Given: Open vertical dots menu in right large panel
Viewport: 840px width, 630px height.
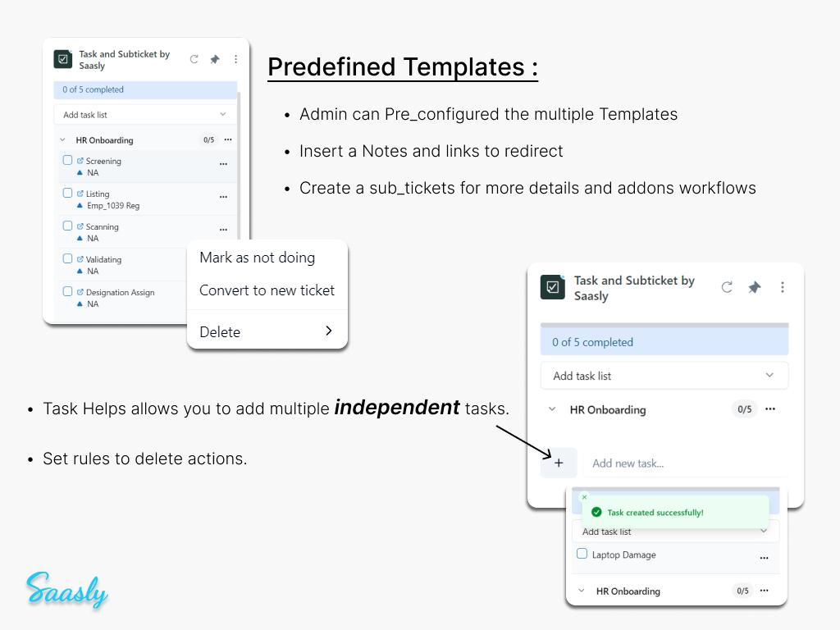Looking at the screenshot, I should coord(783,287).
